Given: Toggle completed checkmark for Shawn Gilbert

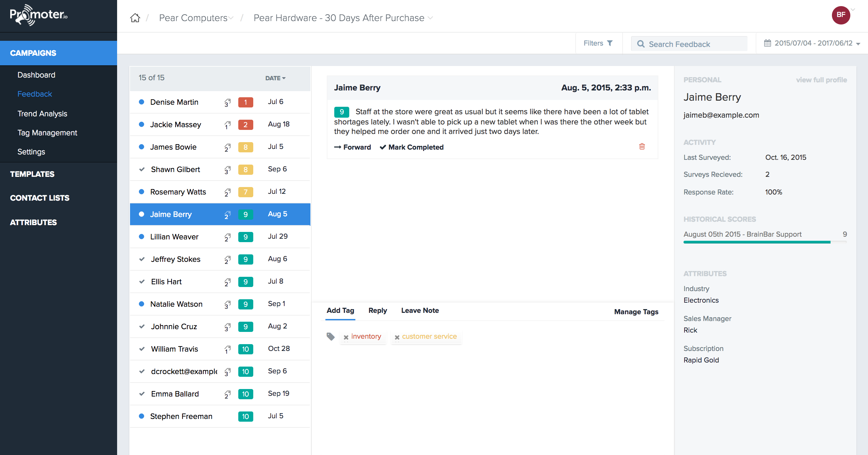Looking at the screenshot, I should (x=142, y=169).
